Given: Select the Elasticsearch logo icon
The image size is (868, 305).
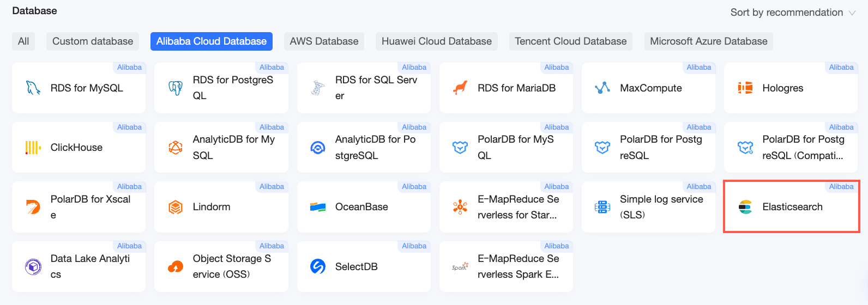Looking at the screenshot, I should coord(745,207).
